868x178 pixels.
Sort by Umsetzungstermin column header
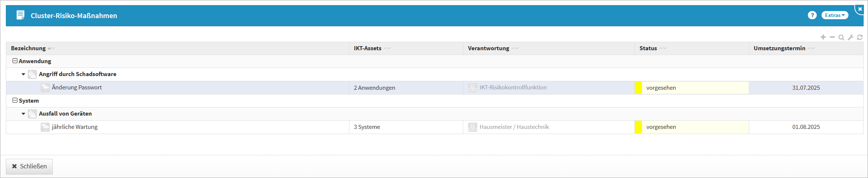tap(779, 48)
